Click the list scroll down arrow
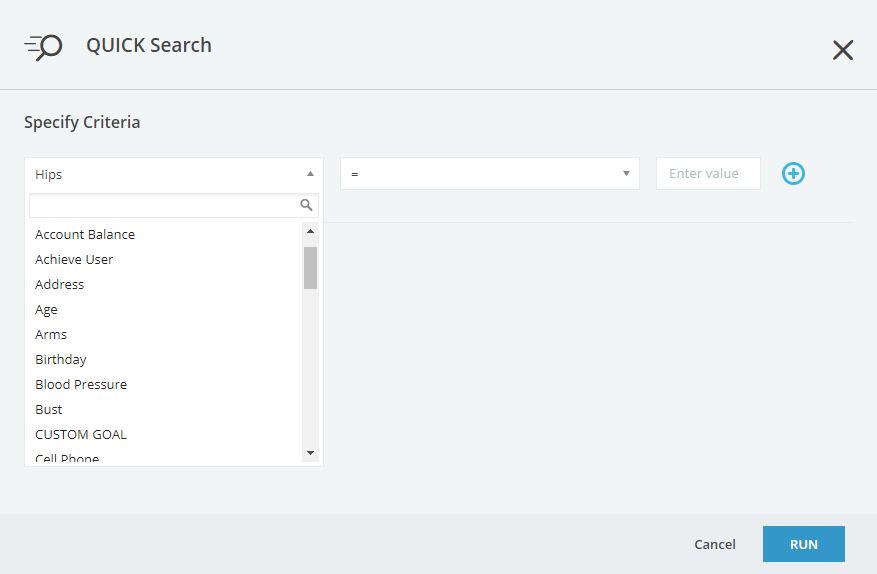 (x=310, y=453)
